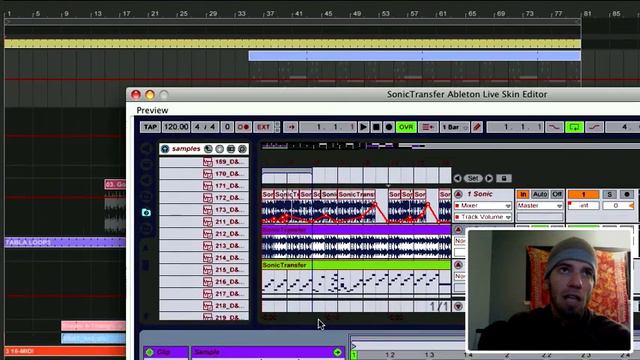The image size is (640, 360).
Task: Toggle the OVR overdub button
Action: click(406, 127)
